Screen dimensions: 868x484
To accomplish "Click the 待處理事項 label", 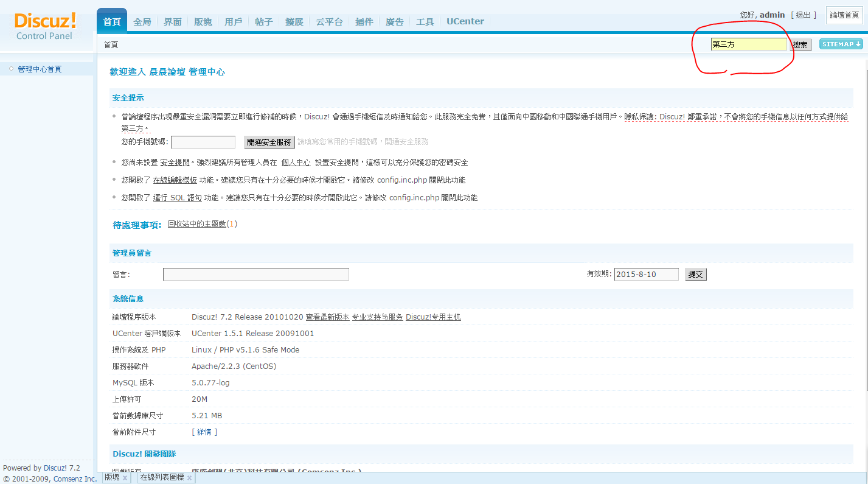I will pos(137,225).
